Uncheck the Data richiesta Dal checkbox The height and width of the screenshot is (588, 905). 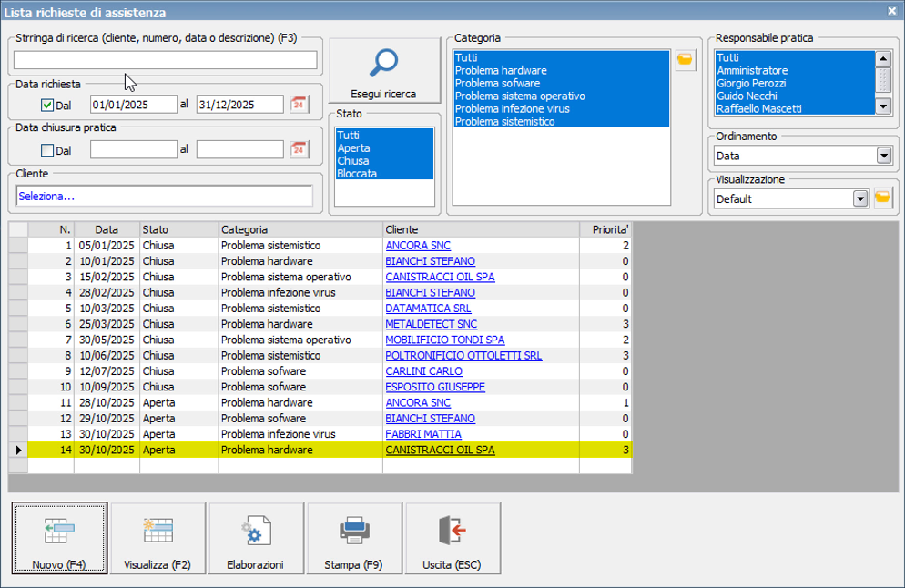[x=47, y=105]
